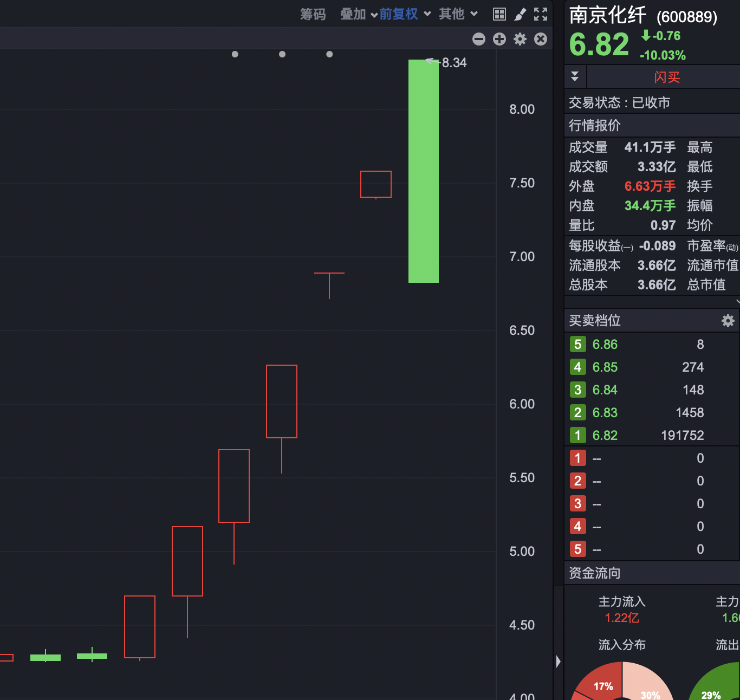The width and height of the screenshot is (740, 700).
Task: Click the green sell badge 5
Action: coord(577,345)
